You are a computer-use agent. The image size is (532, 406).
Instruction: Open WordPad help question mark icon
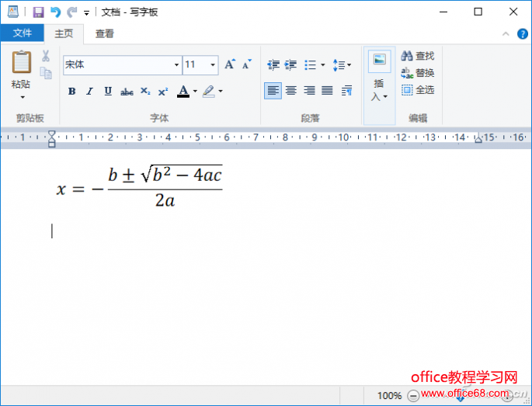523,34
